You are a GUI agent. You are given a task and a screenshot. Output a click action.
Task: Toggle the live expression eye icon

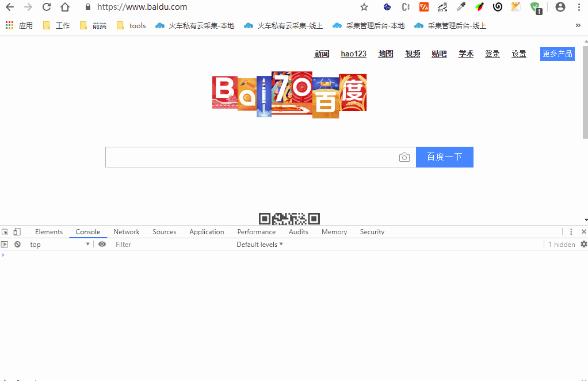[x=102, y=244]
